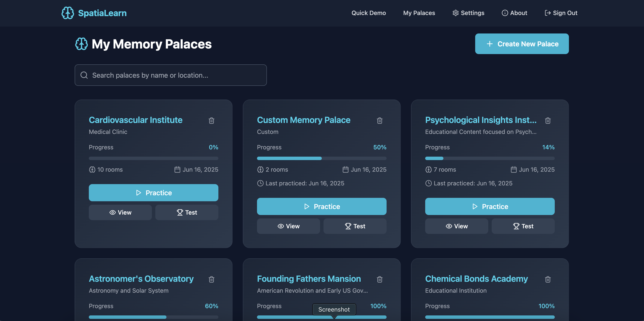This screenshot has height=321, width=644.
Task: Practice the Cardiovascular Institute palace
Action: [154, 193]
